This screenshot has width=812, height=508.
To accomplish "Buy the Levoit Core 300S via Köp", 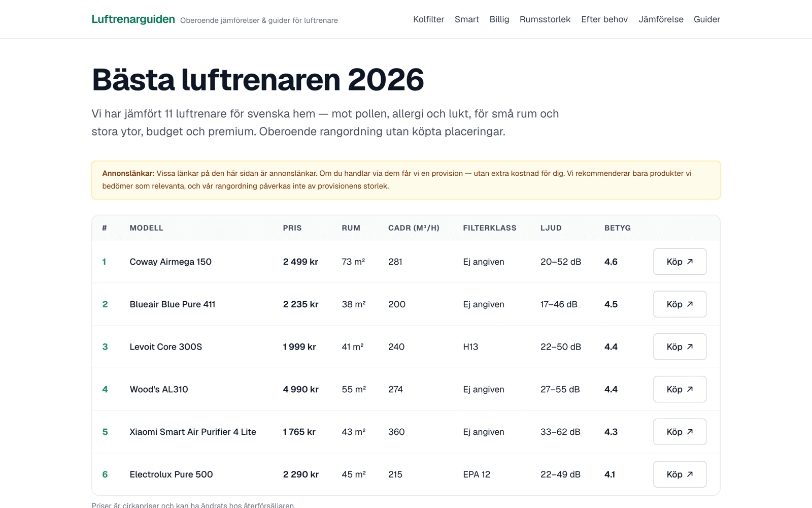I will coord(680,347).
